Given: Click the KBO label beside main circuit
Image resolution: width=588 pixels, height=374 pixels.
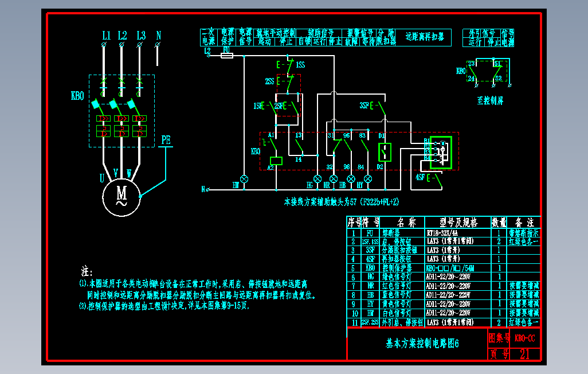Looking at the screenshot, I should tap(77, 96).
